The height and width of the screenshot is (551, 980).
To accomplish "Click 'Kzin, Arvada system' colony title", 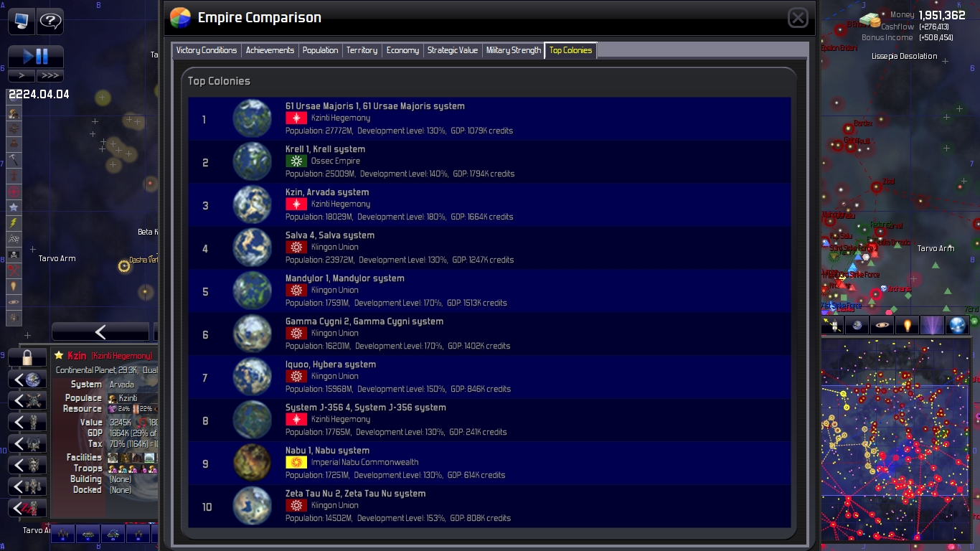I will [x=327, y=192].
